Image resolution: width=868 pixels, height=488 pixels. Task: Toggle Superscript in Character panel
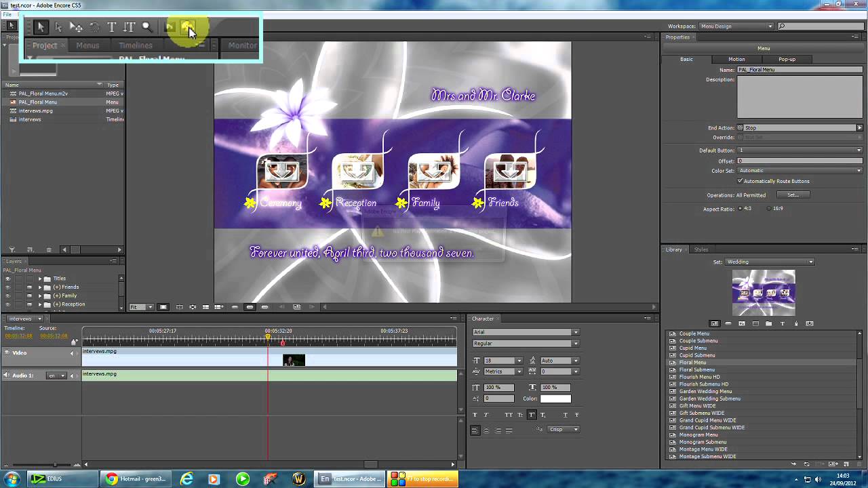pyautogui.click(x=532, y=415)
